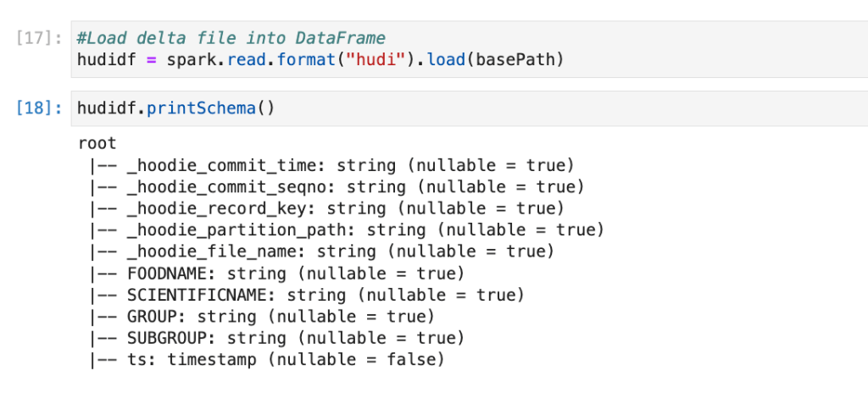
Task: Click the SCIENTIFICNAME field line
Action: 305,295
